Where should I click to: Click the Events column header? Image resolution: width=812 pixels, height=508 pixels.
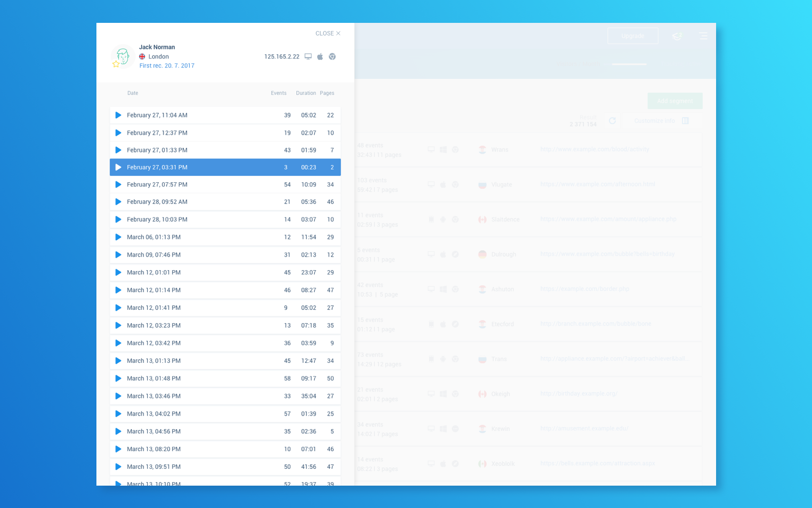[x=279, y=93]
